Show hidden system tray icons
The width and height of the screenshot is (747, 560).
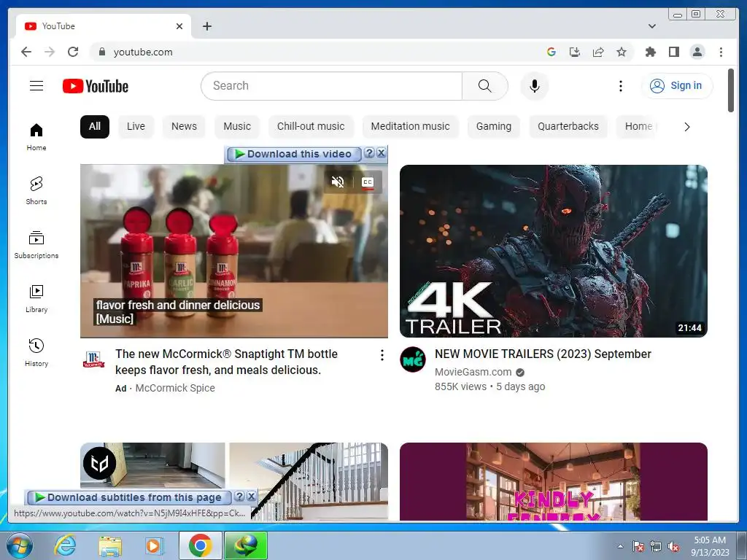point(620,546)
